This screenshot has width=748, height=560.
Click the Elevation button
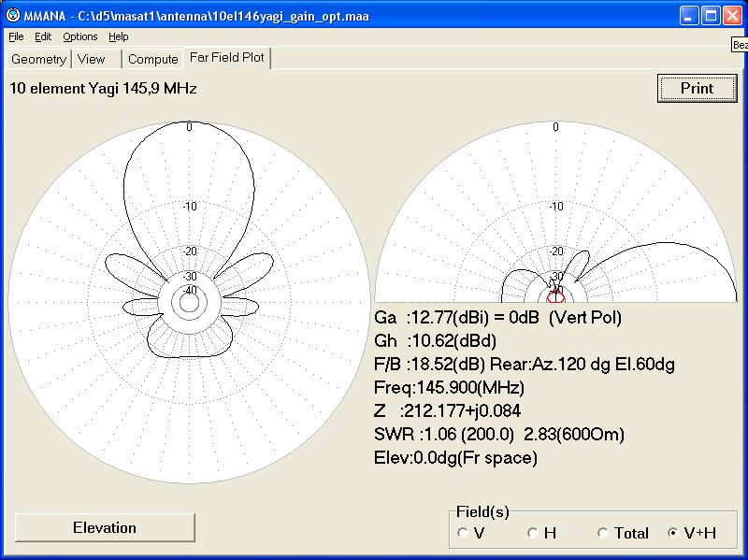coord(105,527)
